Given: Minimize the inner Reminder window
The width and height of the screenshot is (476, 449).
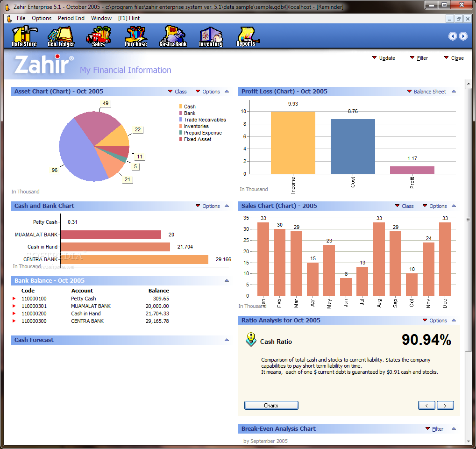Looking at the screenshot, I should click(449, 19).
